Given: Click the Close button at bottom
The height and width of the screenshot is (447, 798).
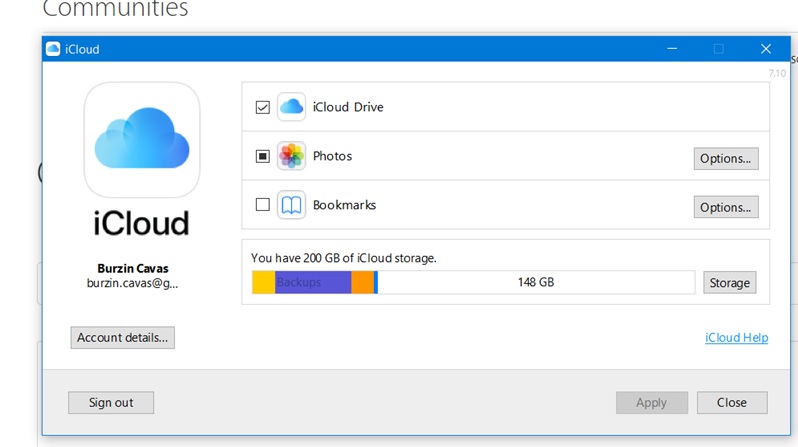Looking at the screenshot, I should [x=732, y=403].
